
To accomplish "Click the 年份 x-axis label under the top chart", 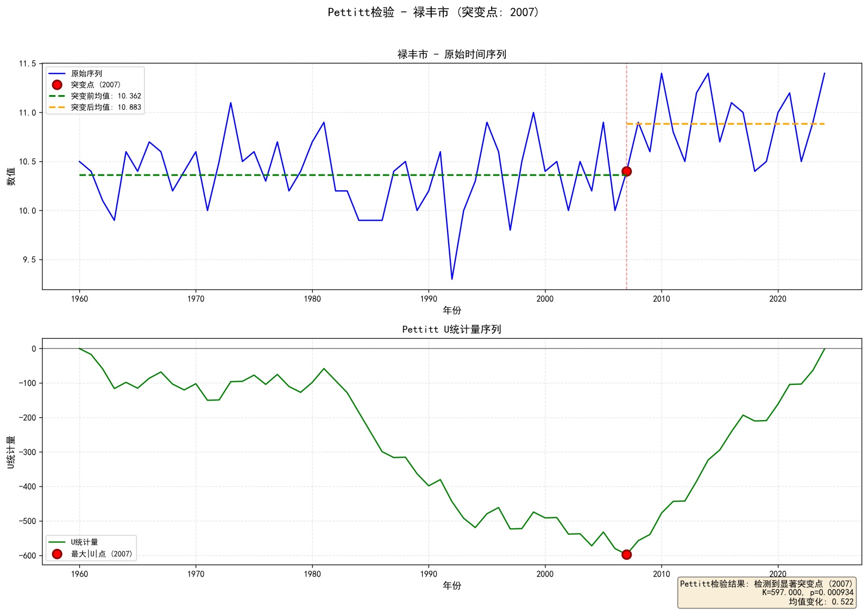I will pyautogui.click(x=451, y=310).
